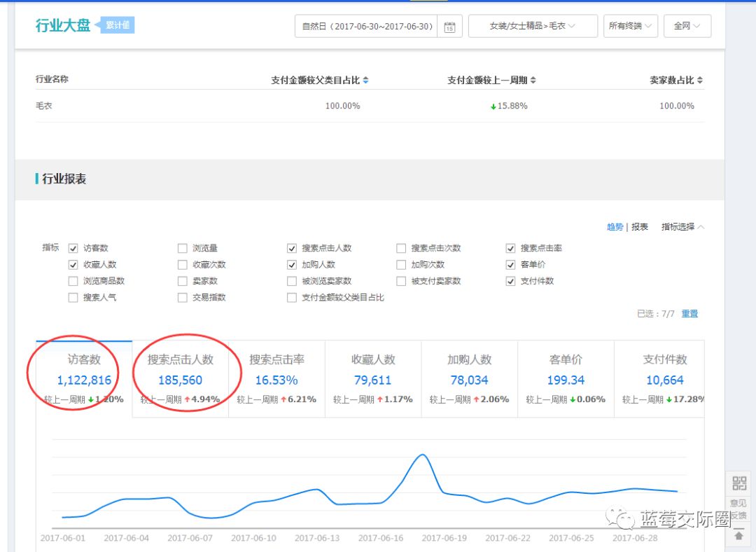This screenshot has height=552, width=756.
Task: Open the 女装/女士精品>毛衣 category dropdown
Action: point(533,26)
